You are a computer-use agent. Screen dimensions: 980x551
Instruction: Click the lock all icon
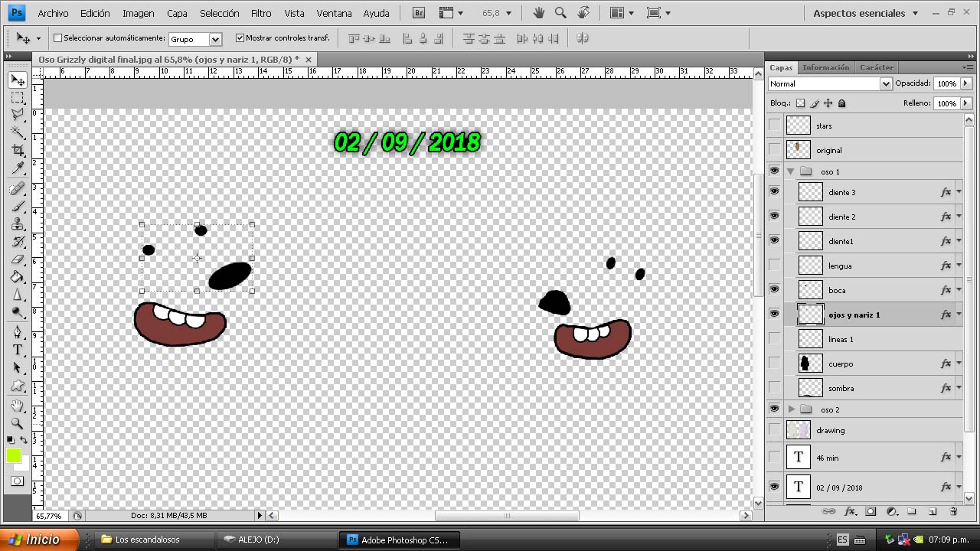click(842, 103)
